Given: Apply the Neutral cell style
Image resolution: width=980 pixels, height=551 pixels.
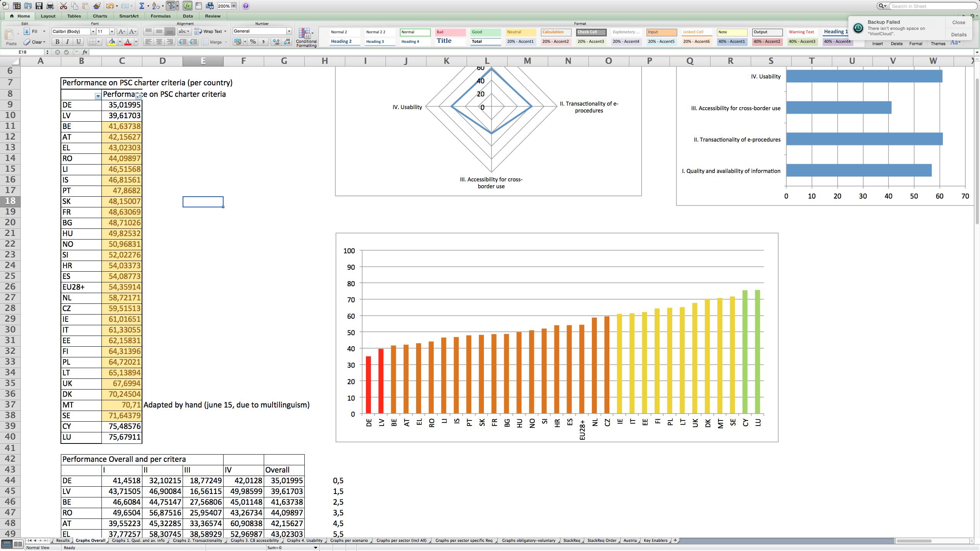Looking at the screenshot, I should pyautogui.click(x=521, y=32).
